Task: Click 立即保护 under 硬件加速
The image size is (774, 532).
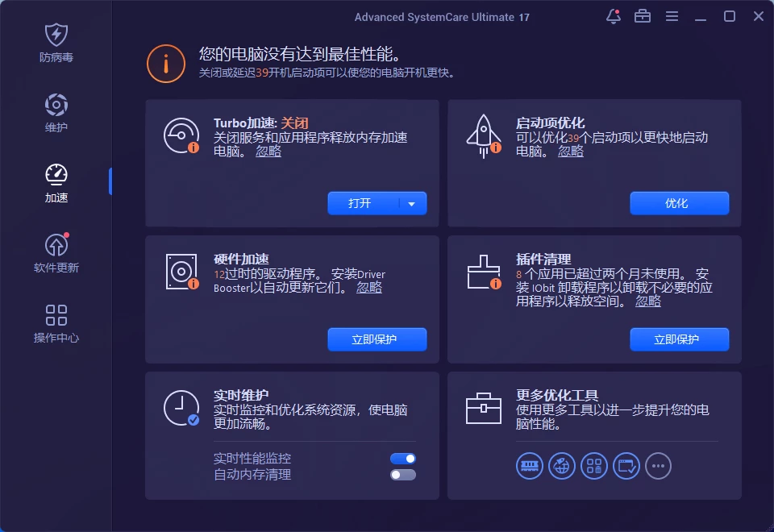Action: (x=377, y=340)
